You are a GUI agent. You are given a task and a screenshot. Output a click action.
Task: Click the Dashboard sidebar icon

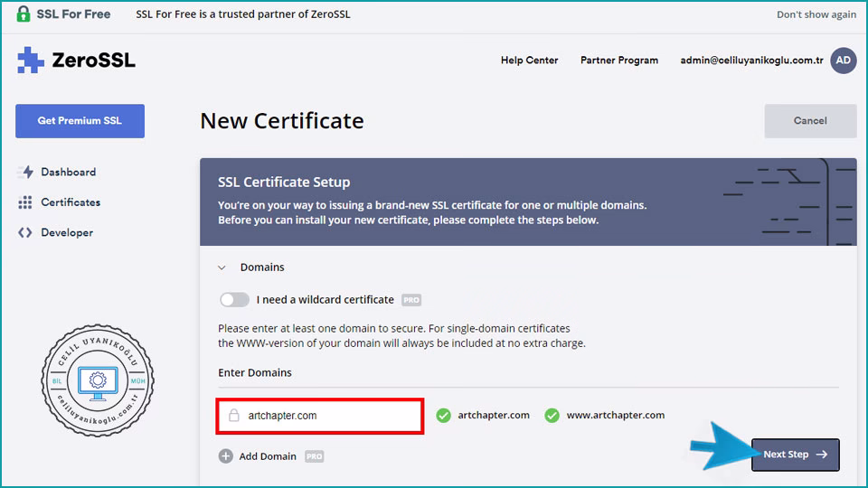click(x=25, y=172)
